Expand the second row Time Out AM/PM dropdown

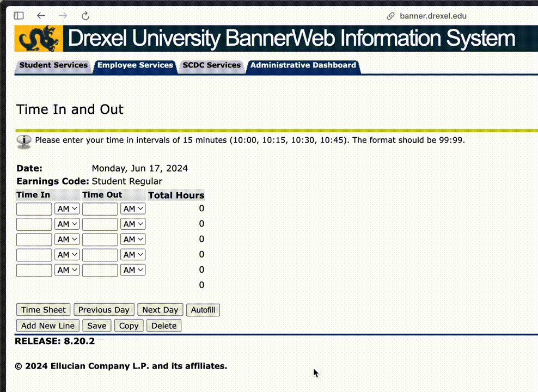click(x=133, y=224)
